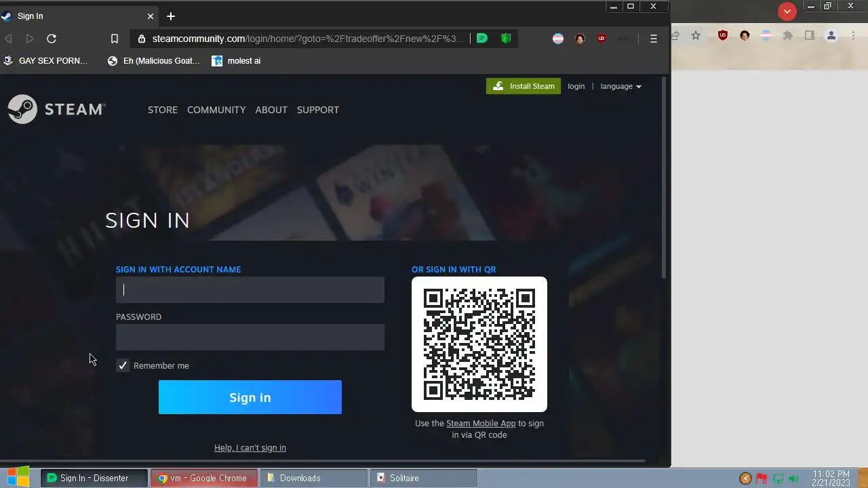Click the page's vertical scrollbar
868x488 pixels.
(665, 178)
